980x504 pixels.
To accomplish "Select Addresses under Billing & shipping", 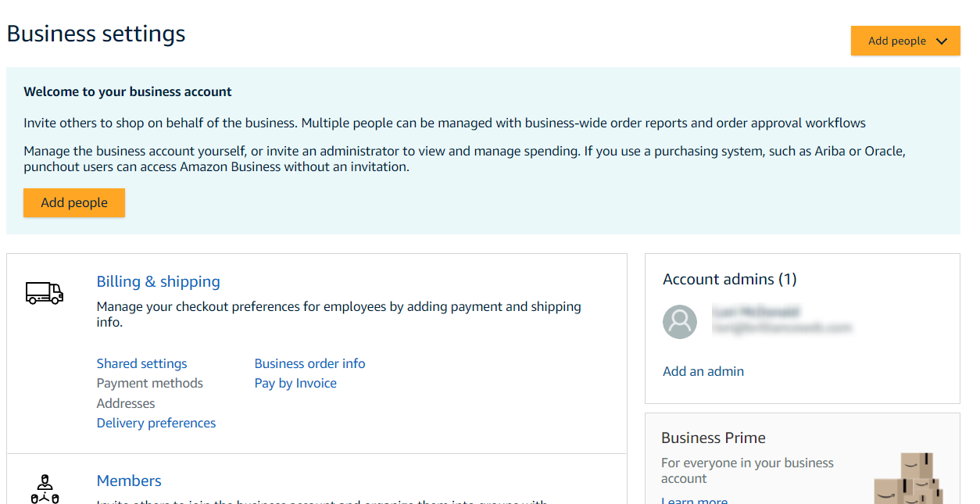I will coord(126,403).
